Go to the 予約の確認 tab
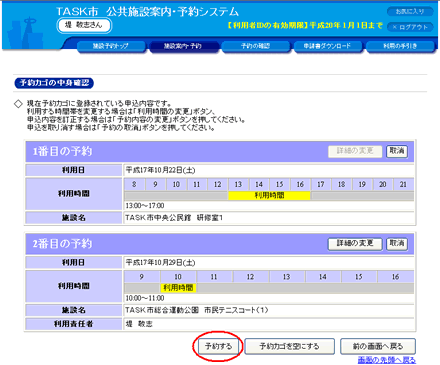 click(x=255, y=46)
